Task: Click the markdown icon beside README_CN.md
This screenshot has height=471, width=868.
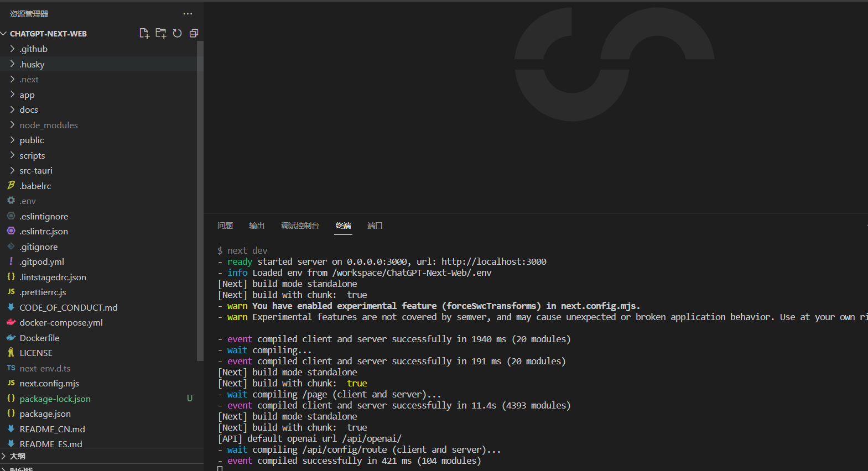Action: click(11, 429)
